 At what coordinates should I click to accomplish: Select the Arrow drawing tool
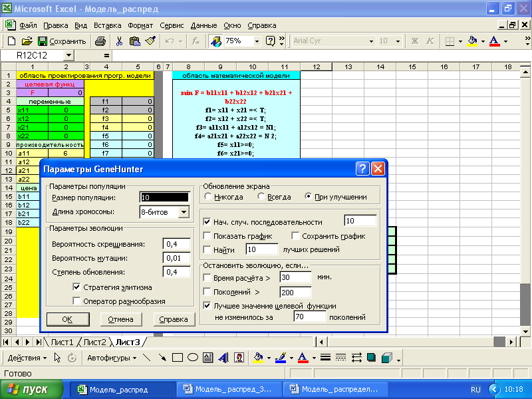coord(162,358)
